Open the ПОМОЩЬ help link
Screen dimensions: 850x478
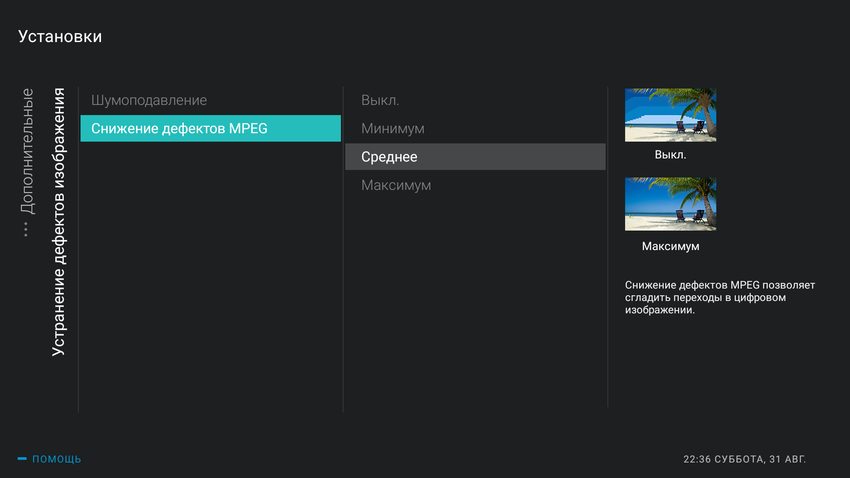(x=56, y=459)
